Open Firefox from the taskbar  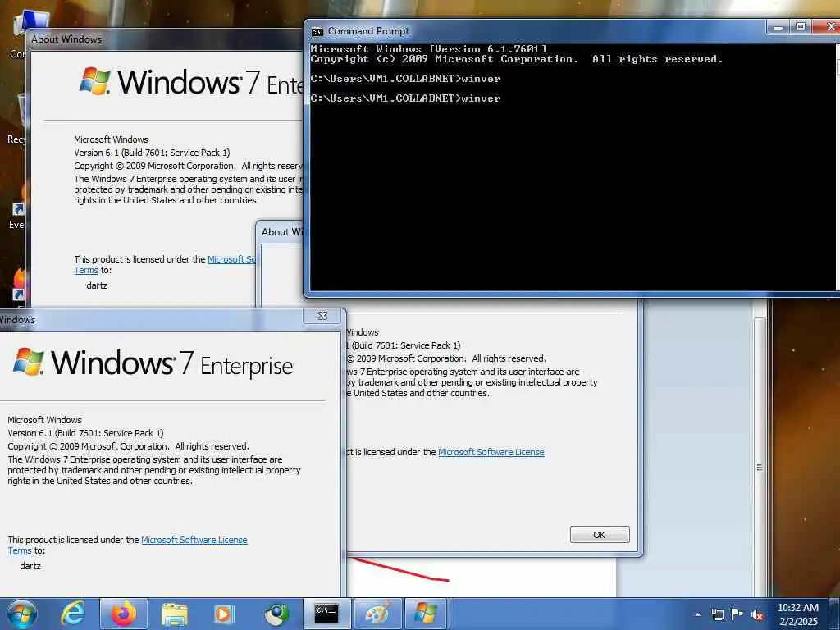click(x=124, y=614)
